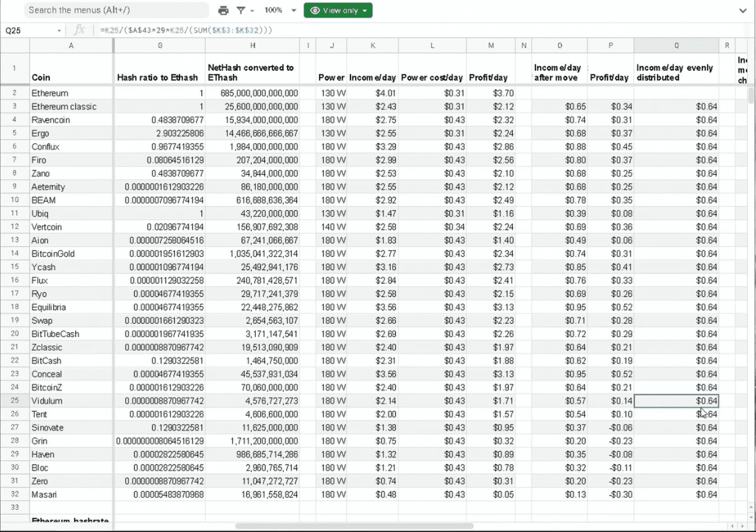This screenshot has width=756, height=532.
Task: Click the View only button
Action: click(x=338, y=10)
